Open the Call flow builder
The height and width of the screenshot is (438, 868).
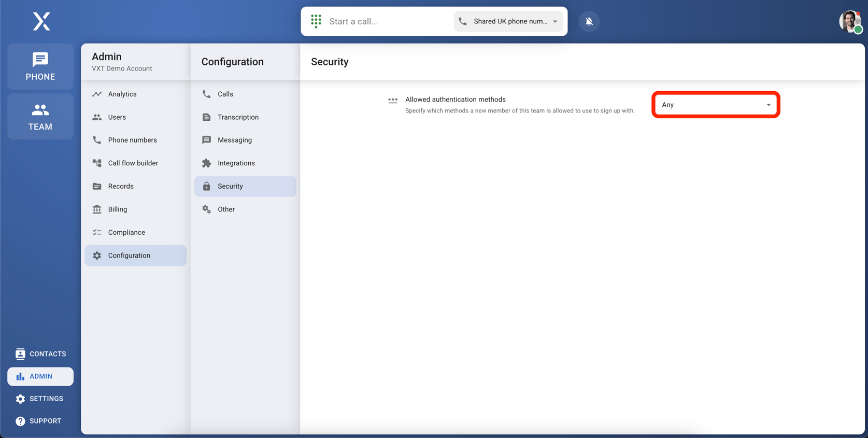[136, 163]
